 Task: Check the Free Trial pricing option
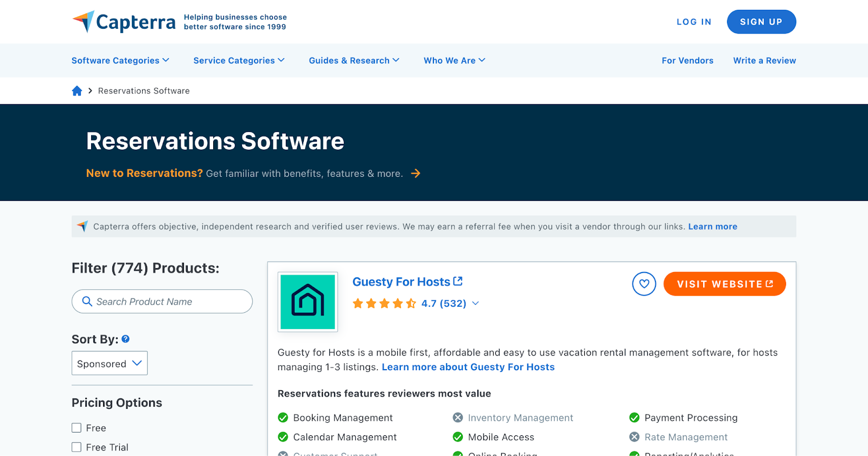76,447
